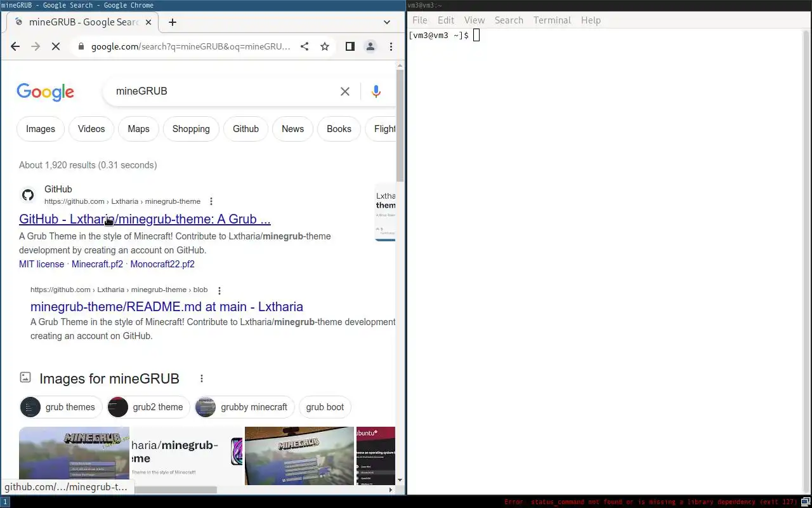The image size is (812, 508).
Task: Open Minecraft.pf2 sublink
Action: coord(97,264)
